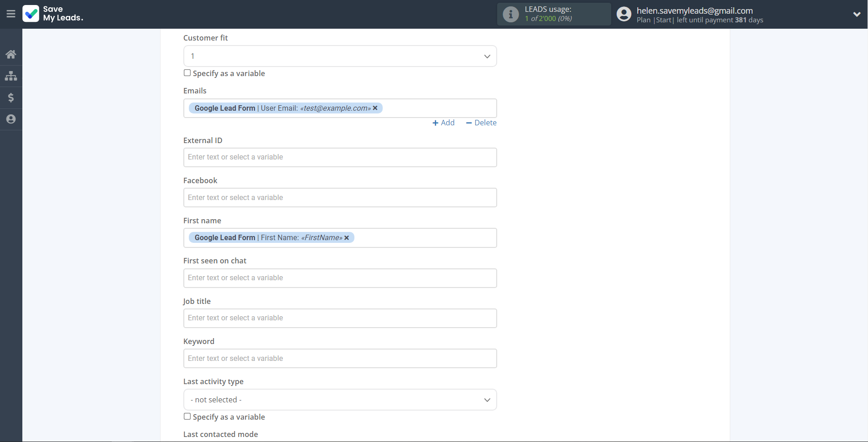Click helen.savemyleads@gmail.com account email
Screen dimensions: 868x442
[x=695, y=10]
